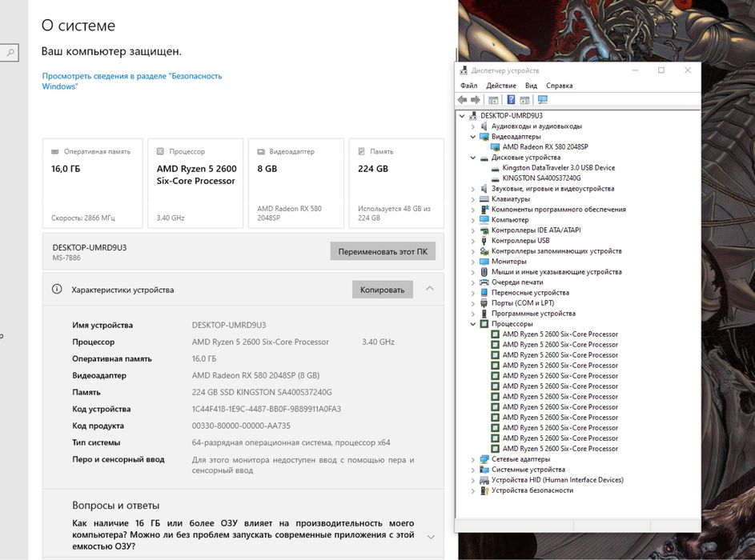The width and height of the screenshot is (755, 560).
Task: Select Переносные устройства tree label
Action: coord(530,293)
